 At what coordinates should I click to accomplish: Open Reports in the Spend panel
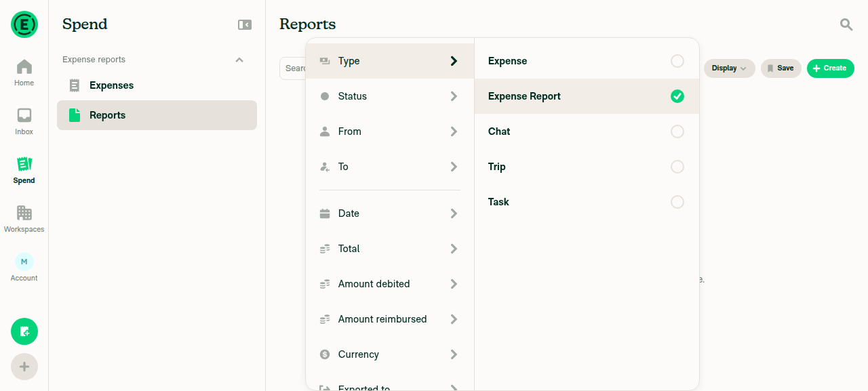(x=157, y=115)
